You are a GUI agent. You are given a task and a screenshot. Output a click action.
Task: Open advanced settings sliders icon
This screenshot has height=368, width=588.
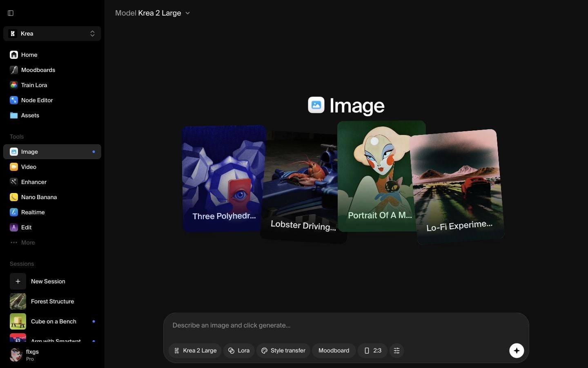396,350
